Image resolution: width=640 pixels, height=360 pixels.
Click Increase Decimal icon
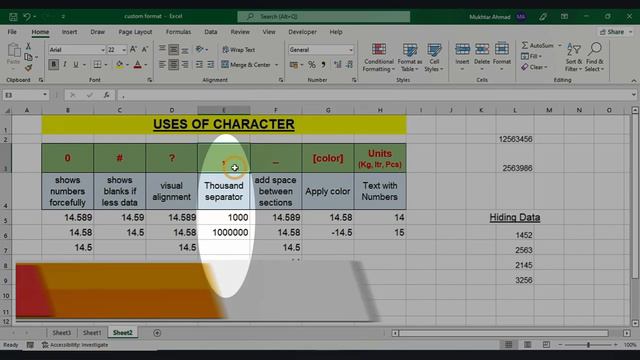pos(338,64)
